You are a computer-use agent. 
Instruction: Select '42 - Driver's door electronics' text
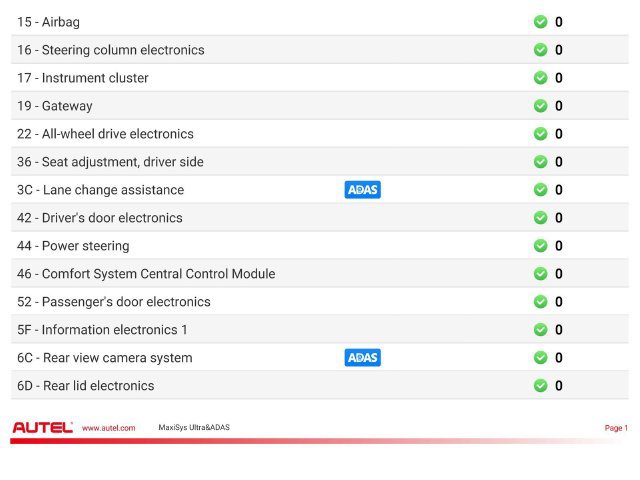pyautogui.click(x=100, y=218)
